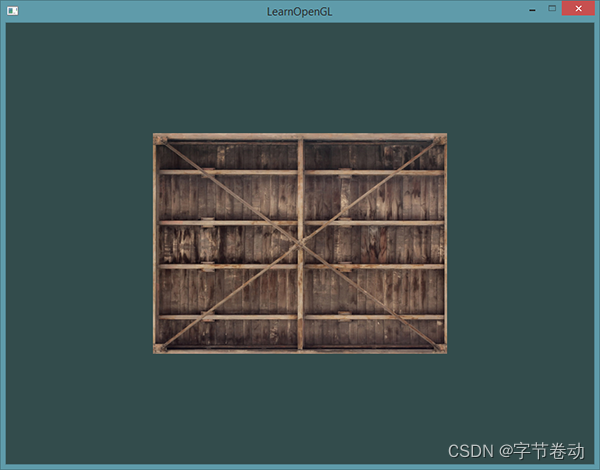Click the LearnOpenGL title text
The image size is (600, 470).
click(299, 12)
